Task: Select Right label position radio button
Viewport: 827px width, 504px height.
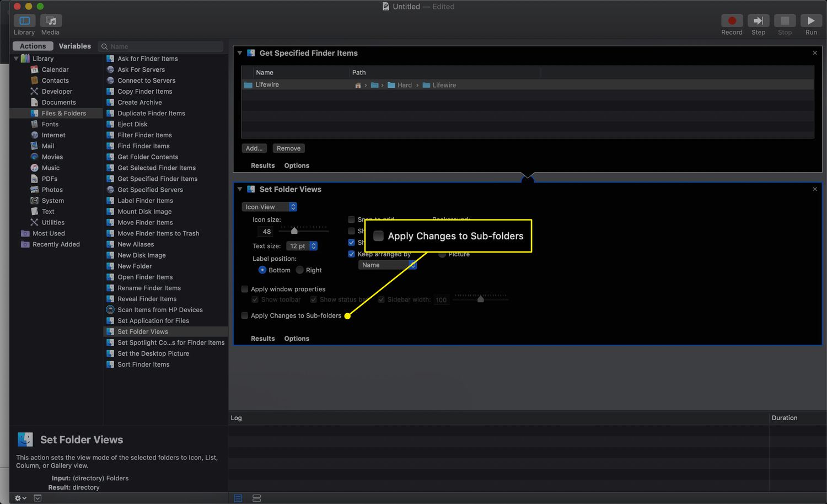Action: pos(300,270)
